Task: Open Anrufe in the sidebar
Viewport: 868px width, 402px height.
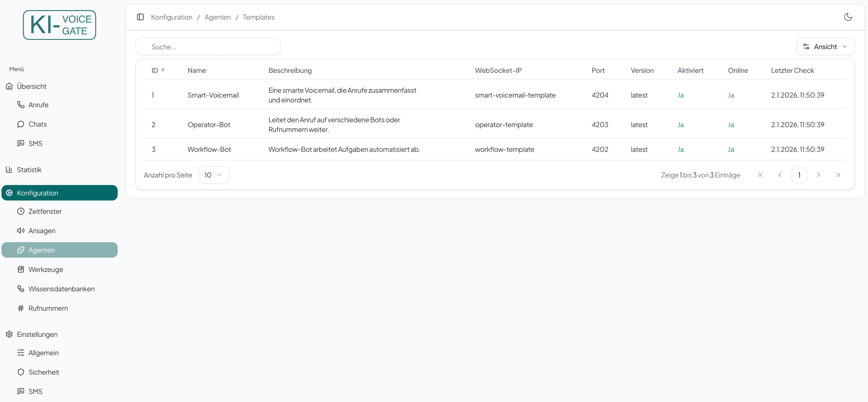Action: tap(38, 105)
